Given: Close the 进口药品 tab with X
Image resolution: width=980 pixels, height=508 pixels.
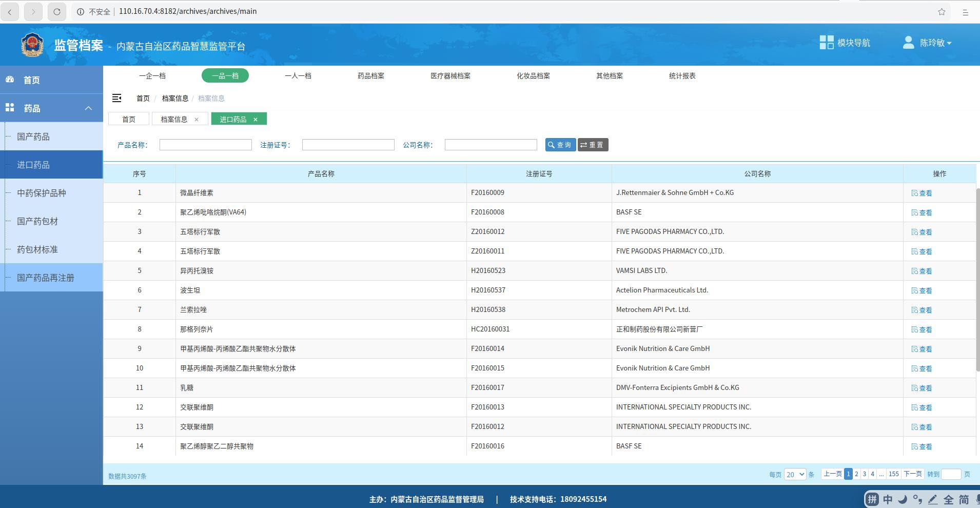Looking at the screenshot, I should [256, 120].
